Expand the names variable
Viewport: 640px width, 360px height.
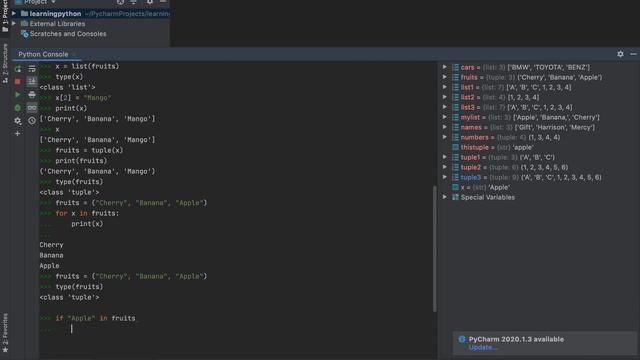(x=445, y=127)
